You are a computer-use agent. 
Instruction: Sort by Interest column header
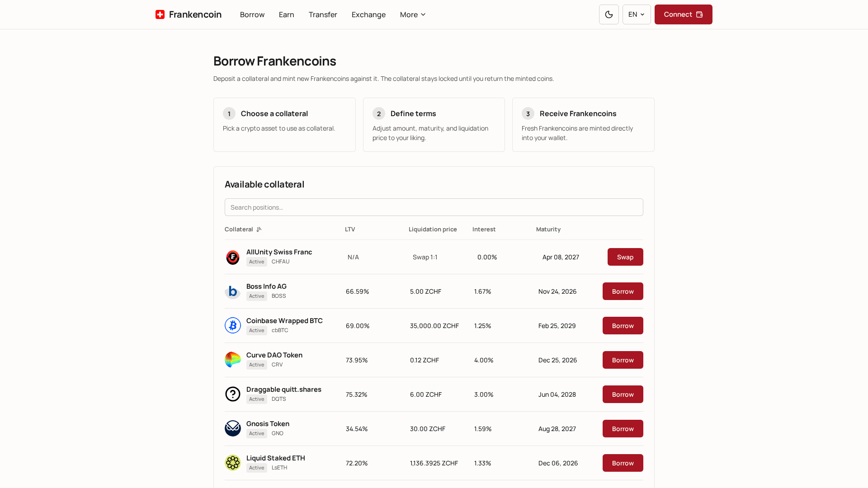coord(484,230)
